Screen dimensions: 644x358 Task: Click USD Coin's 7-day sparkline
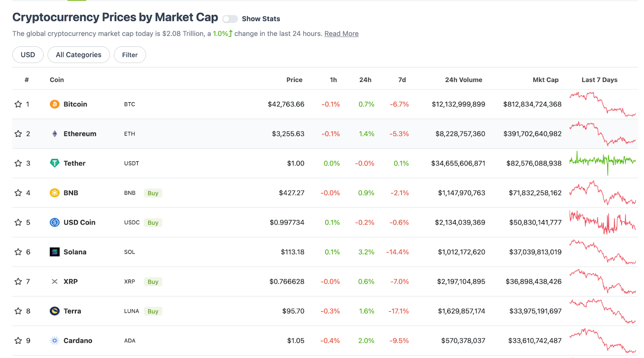tap(603, 222)
